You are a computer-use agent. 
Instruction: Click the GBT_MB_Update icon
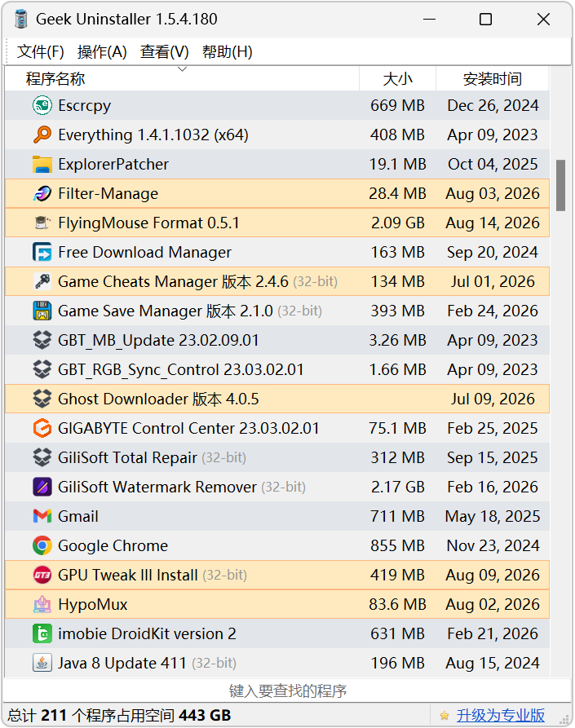click(x=42, y=340)
